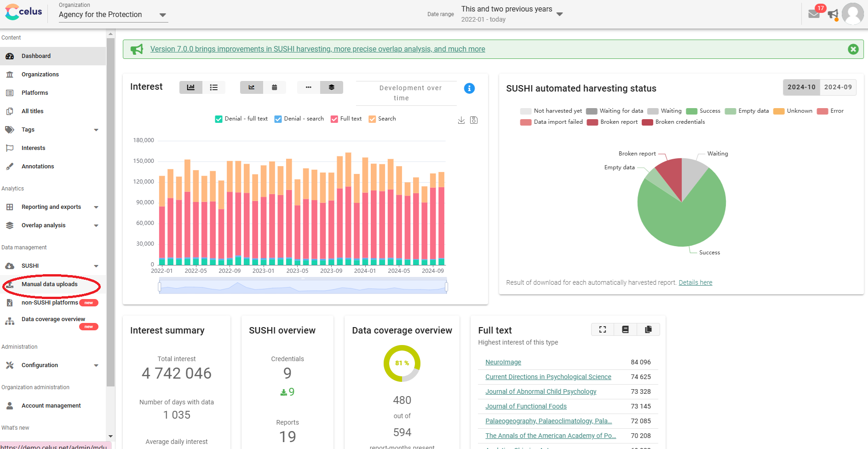The height and width of the screenshot is (449, 868).
Task: Open Organizations in sidebar
Action: [x=53, y=75]
